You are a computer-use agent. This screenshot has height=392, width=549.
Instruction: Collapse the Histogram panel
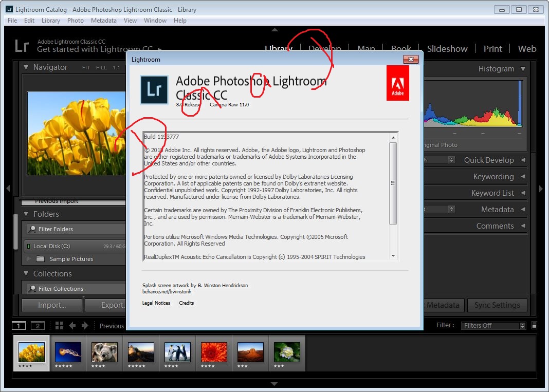[523, 69]
